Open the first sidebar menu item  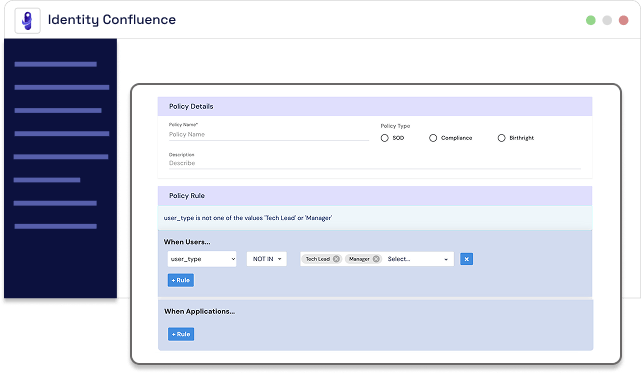56,64
